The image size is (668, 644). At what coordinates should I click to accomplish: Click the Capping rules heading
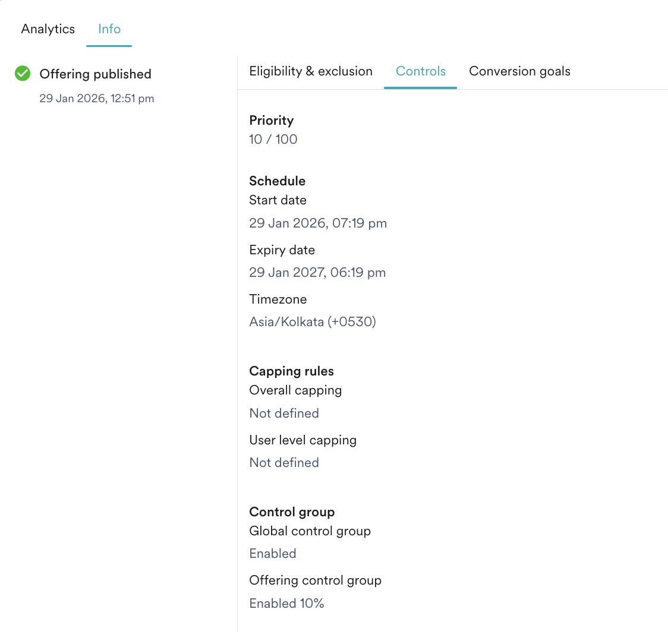point(291,371)
